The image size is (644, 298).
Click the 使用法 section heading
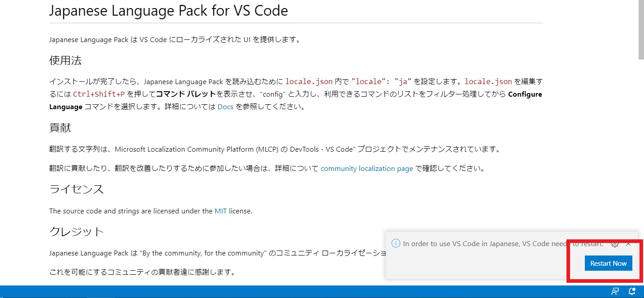(65, 60)
